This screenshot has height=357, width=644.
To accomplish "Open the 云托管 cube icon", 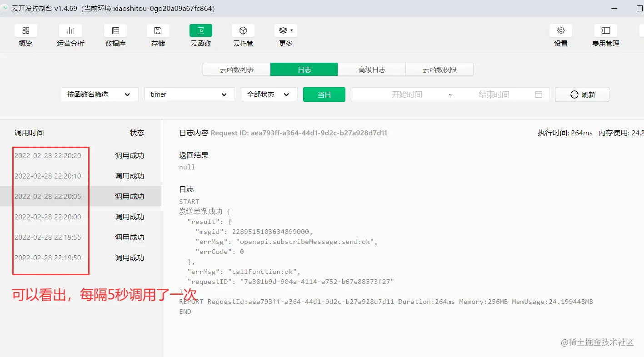I will tap(243, 30).
